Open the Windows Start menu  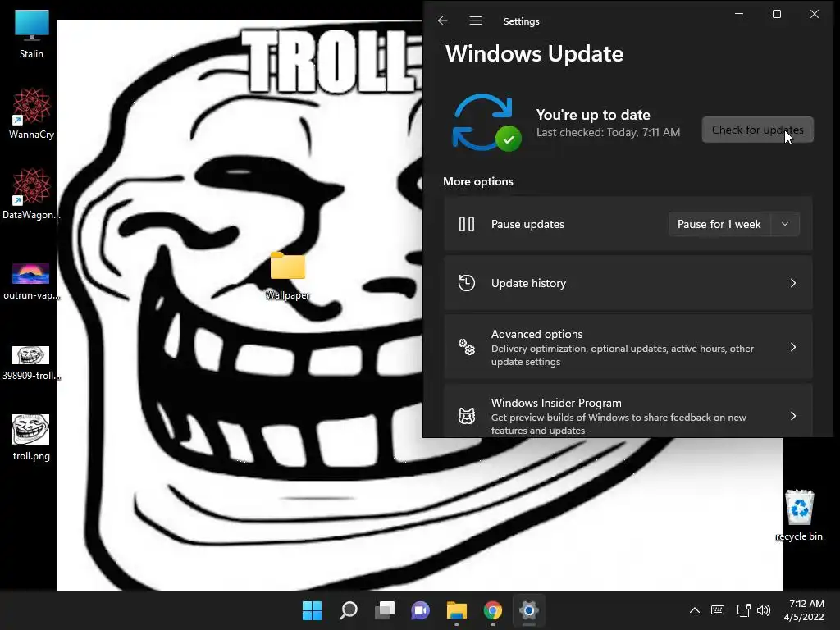point(313,610)
